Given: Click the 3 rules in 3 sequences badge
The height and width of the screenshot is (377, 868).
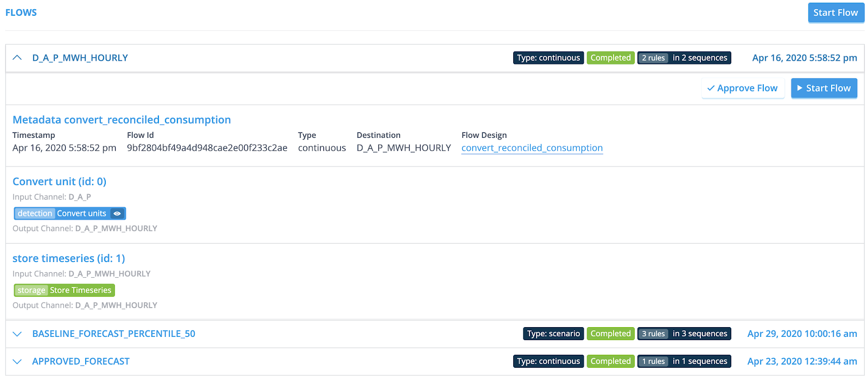Looking at the screenshot, I should pos(684,334).
